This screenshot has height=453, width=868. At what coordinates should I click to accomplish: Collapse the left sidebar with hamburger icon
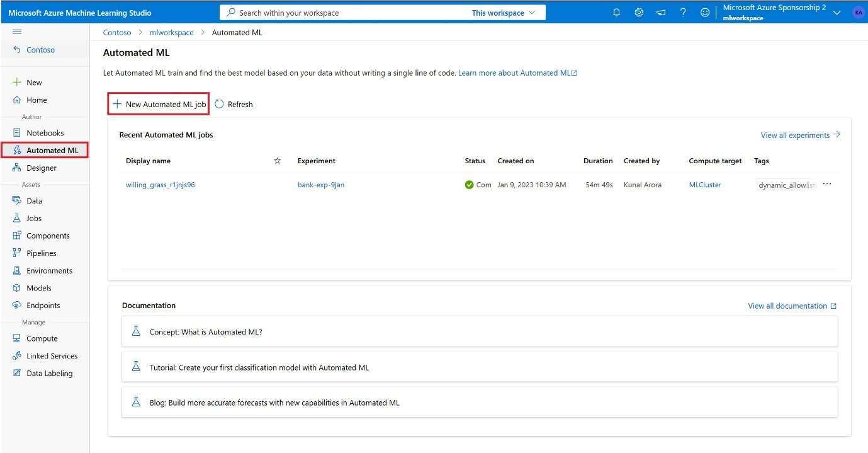tap(18, 32)
